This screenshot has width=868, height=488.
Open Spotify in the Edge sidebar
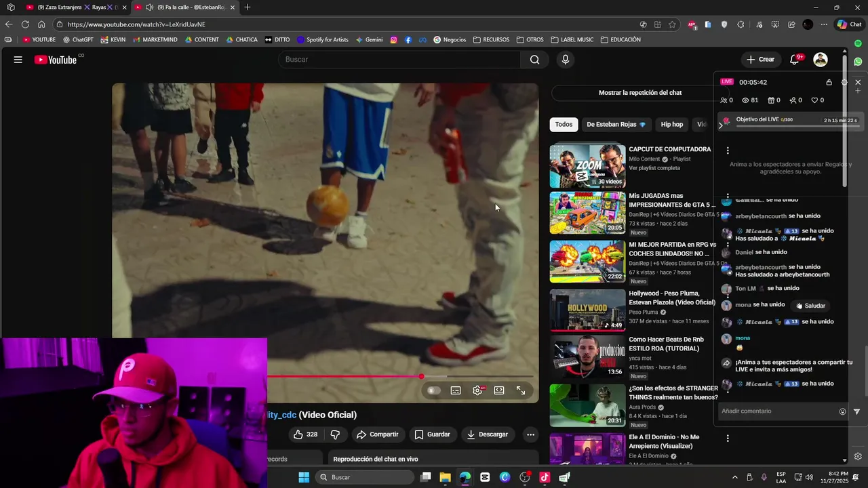pyautogui.click(x=858, y=43)
